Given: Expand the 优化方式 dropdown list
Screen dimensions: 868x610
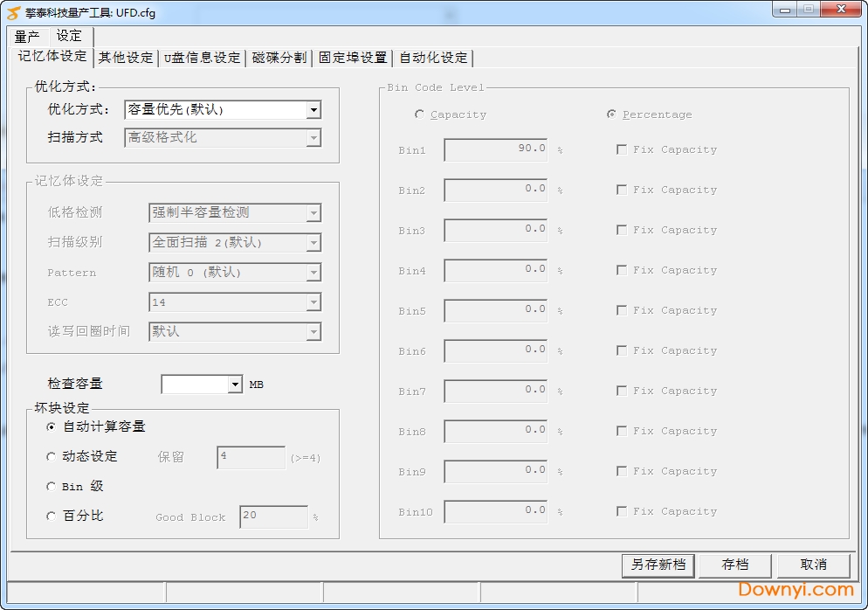Looking at the screenshot, I should point(313,110).
